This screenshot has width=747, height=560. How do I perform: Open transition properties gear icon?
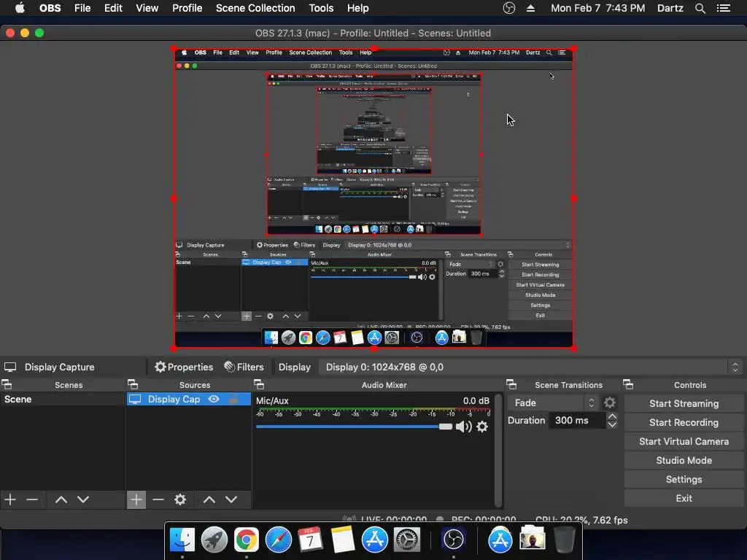[609, 402]
